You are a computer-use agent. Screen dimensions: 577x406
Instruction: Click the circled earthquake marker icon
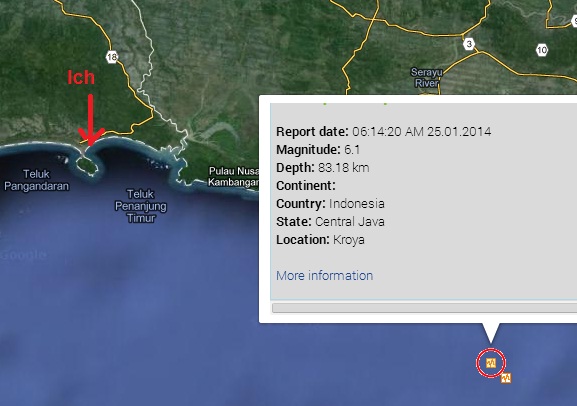click(491, 363)
